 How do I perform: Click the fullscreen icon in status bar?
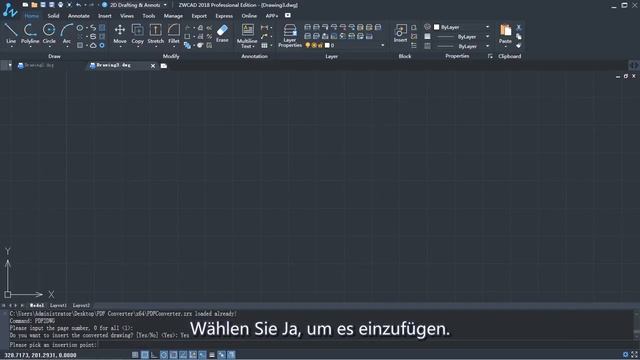[634, 355]
